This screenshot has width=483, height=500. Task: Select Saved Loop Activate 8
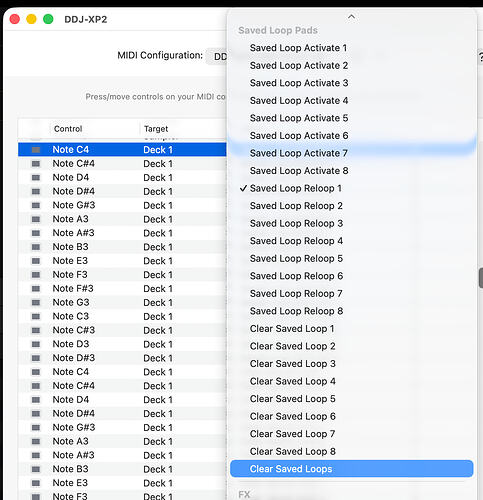coord(351,171)
